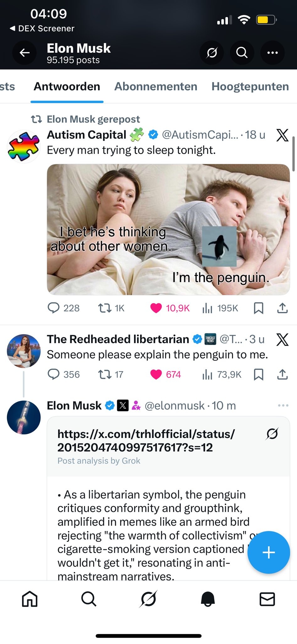
Task: Open the penguin meme image
Action: click(x=168, y=230)
